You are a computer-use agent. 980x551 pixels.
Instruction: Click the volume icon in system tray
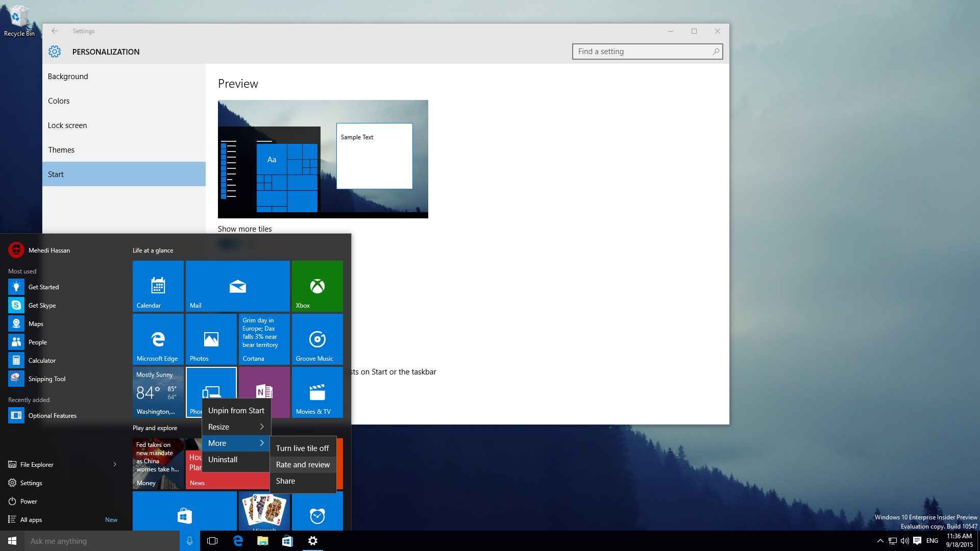coord(904,541)
